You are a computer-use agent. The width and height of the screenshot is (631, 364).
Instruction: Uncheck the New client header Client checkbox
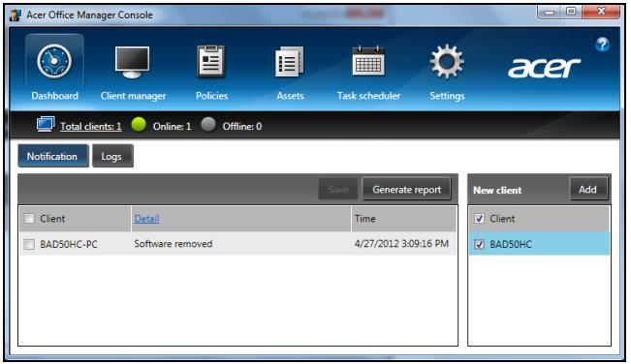pyautogui.click(x=479, y=219)
